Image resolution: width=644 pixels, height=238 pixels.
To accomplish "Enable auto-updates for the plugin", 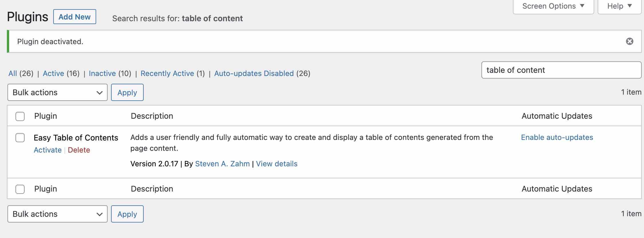I will pos(557,137).
